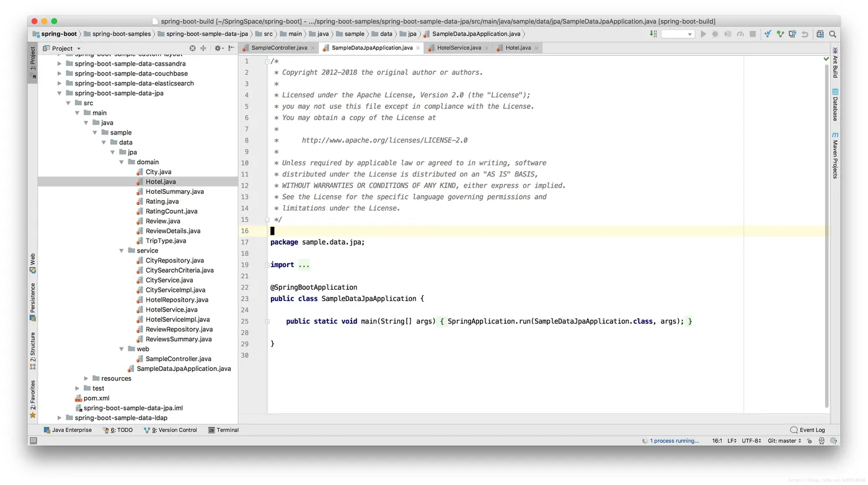Open the Database side panel
Screen dimensions: 868x485
(x=835, y=105)
